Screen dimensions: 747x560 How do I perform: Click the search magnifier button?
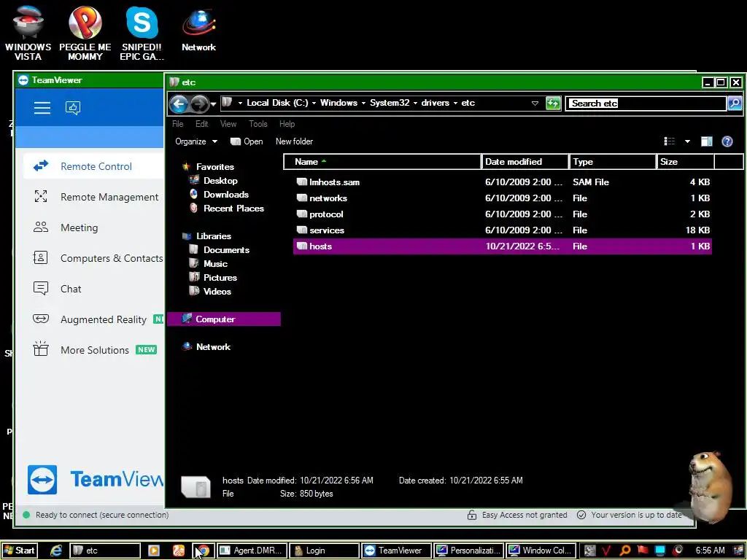pos(735,103)
